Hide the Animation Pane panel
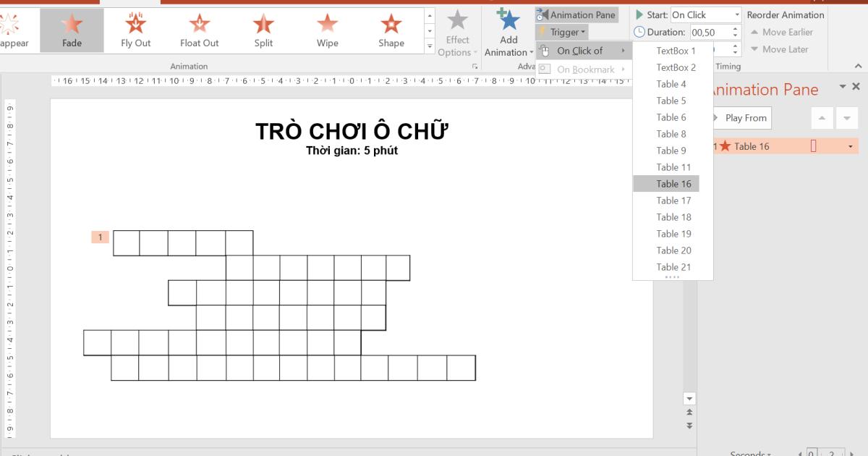 pos(856,85)
